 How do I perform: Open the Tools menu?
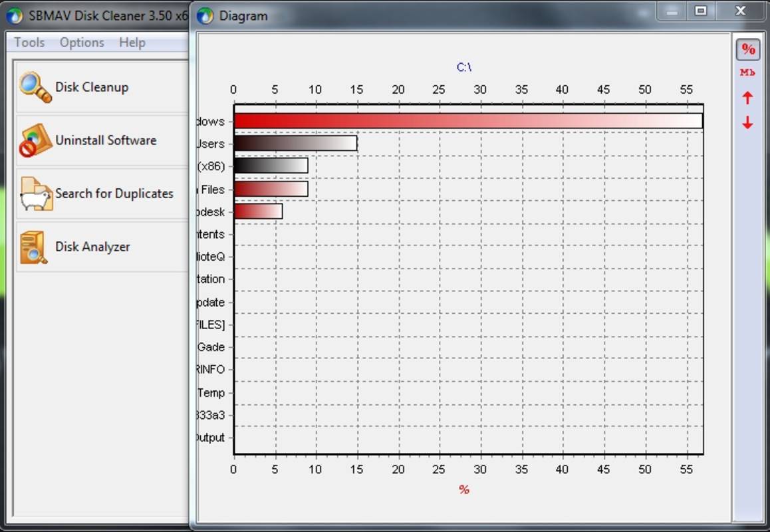[29, 43]
